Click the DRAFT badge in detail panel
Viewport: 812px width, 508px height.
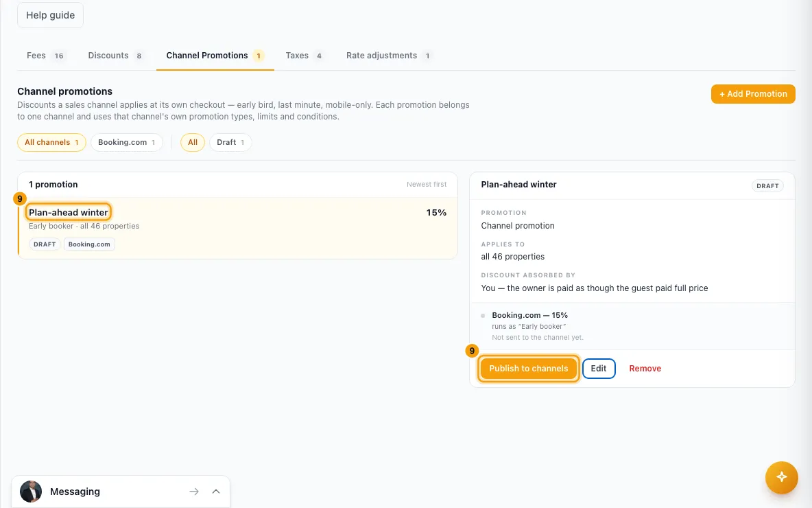767,185
